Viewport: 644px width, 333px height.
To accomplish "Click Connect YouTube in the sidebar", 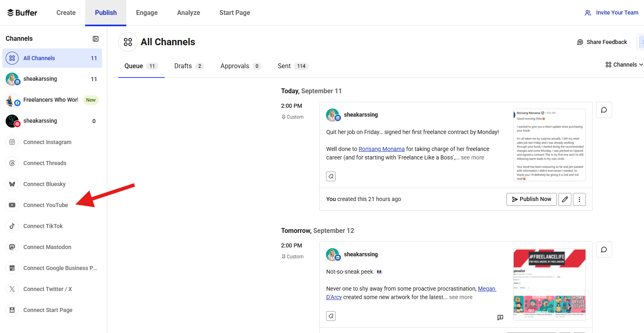I will point(46,205).
